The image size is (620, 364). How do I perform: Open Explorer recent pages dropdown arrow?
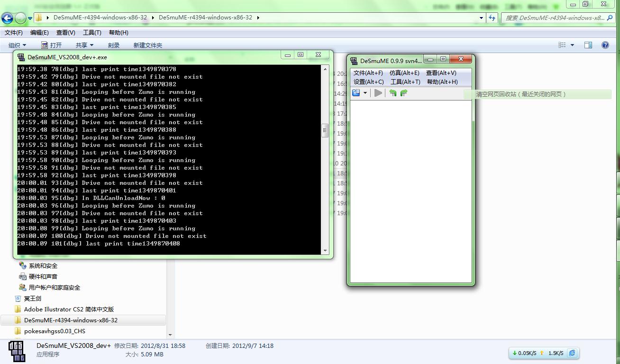[30, 18]
